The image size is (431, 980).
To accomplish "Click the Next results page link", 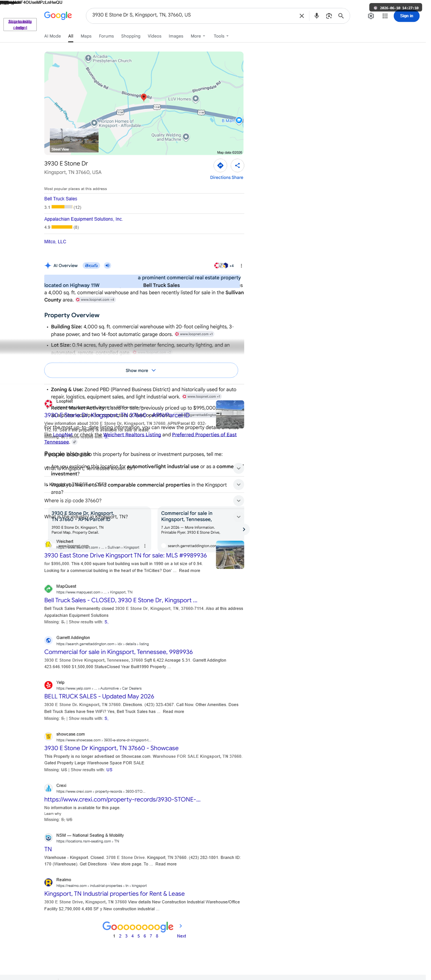I will point(181,936).
